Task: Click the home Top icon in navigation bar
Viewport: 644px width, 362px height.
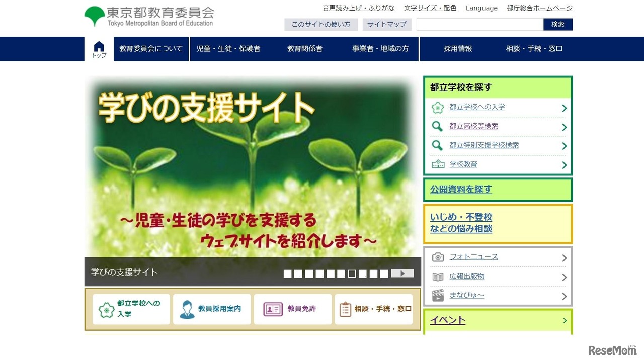Action: (x=99, y=49)
